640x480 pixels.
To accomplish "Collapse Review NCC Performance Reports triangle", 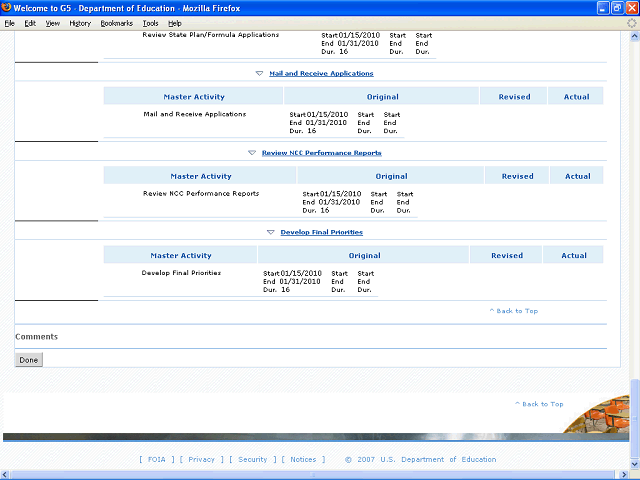I will (x=252, y=153).
